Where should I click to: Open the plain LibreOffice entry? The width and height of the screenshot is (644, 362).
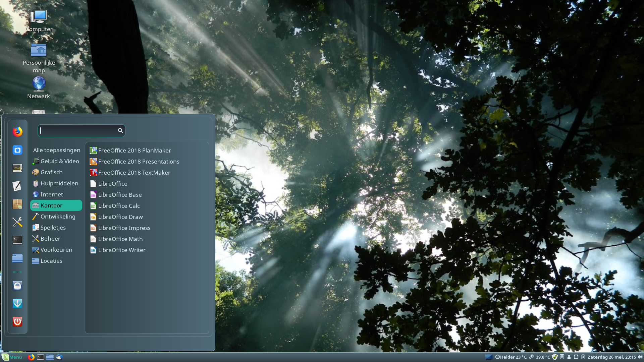pyautogui.click(x=147, y=184)
